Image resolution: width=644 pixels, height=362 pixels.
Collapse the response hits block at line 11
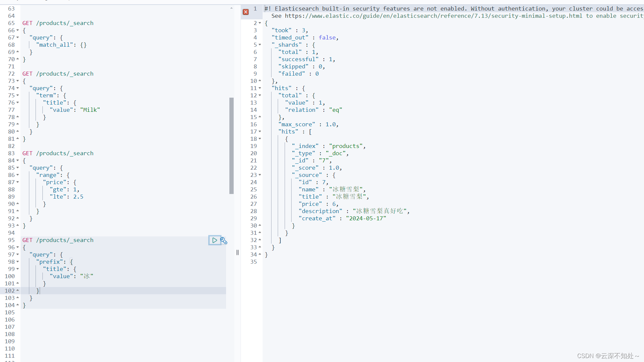260,88
